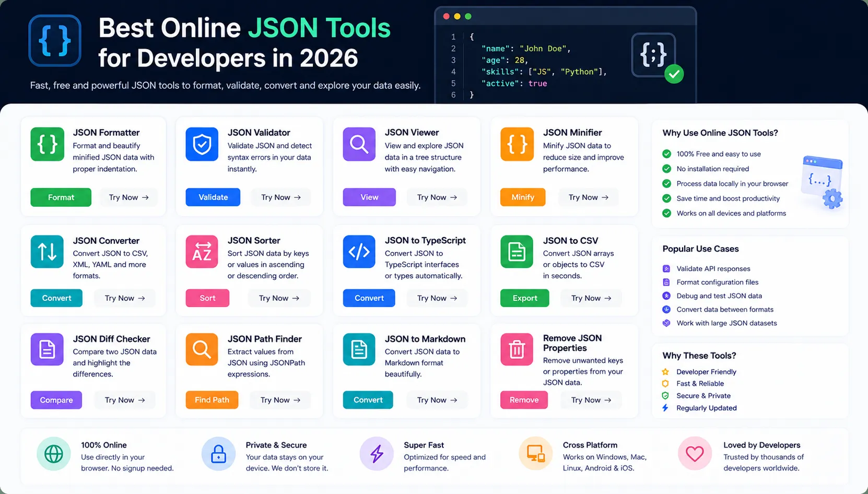Viewport: 868px width, 494px height.
Task: Click the 100% Online globe icon
Action: [54, 454]
